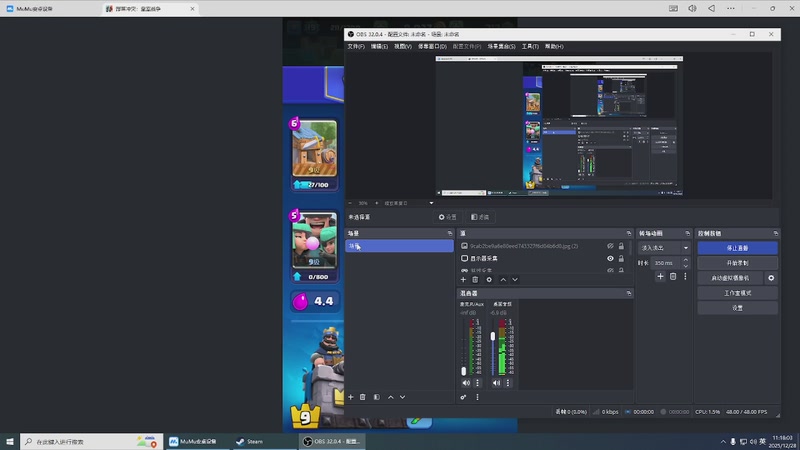
Task: Open transition properties three-dot menu
Action: (x=685, y=277)
